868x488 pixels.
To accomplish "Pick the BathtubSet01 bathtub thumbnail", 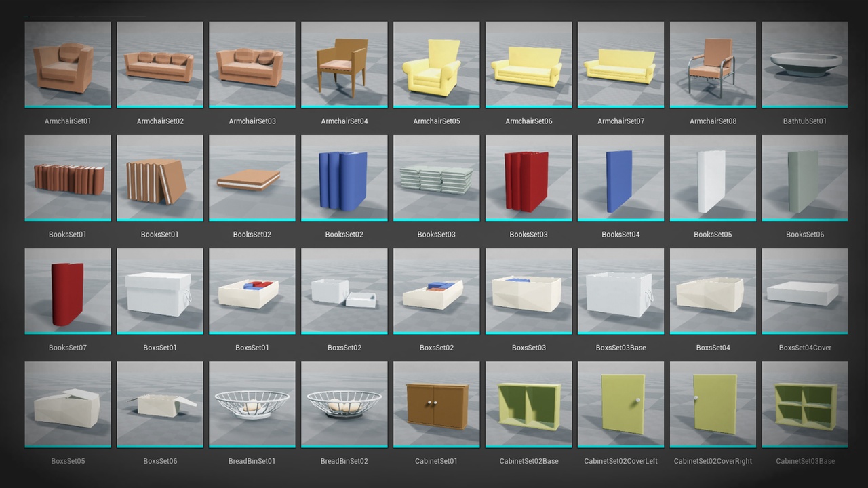I will 805,64.
